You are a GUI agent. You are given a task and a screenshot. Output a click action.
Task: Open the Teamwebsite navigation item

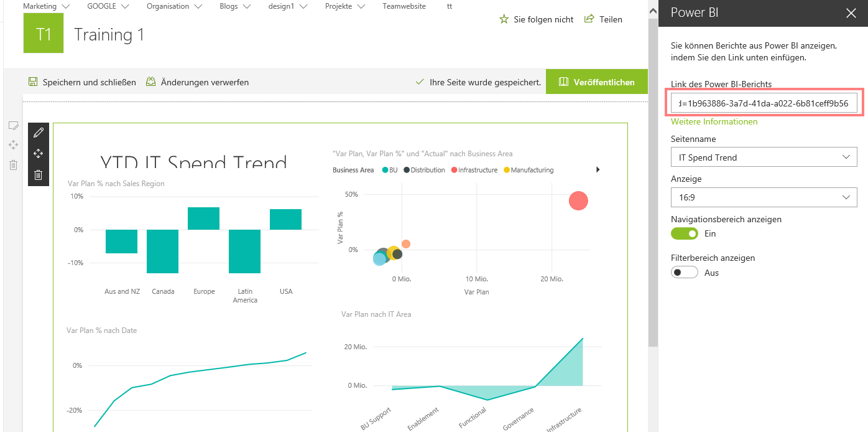404,6
